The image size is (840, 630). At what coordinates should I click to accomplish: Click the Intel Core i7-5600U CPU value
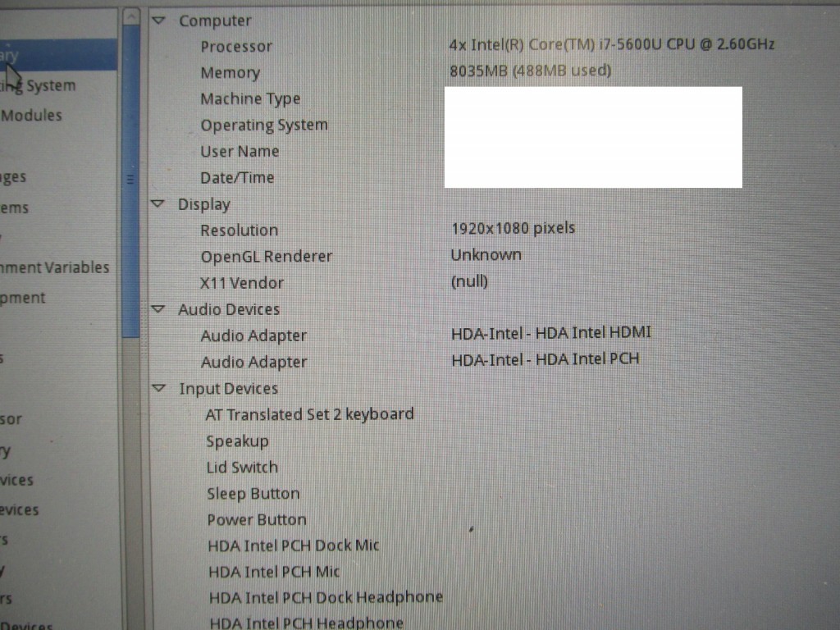[x=612, y=44]
